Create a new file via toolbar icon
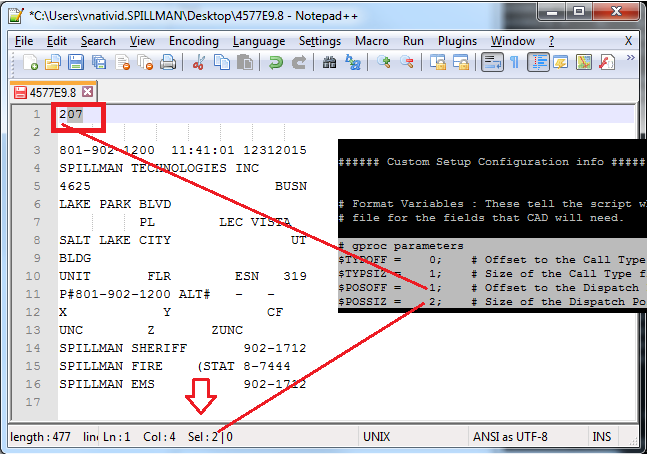 click(31, 63)
